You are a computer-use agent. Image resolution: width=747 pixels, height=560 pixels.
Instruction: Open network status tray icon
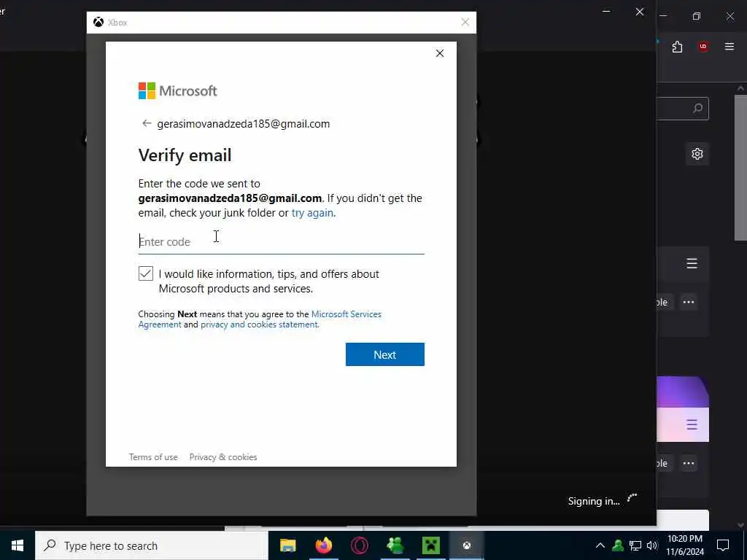(x=635, y=545)
